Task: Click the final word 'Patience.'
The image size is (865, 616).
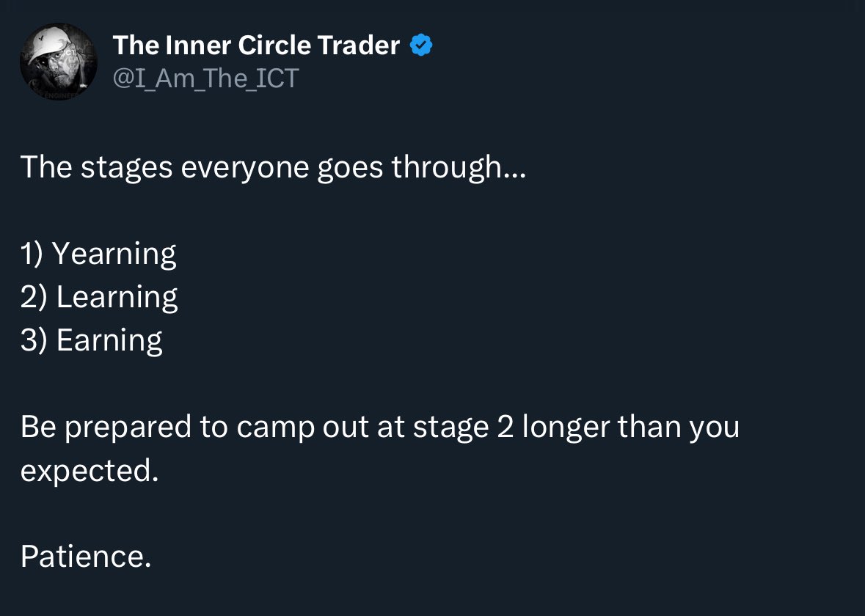Action: click(86, 556)
